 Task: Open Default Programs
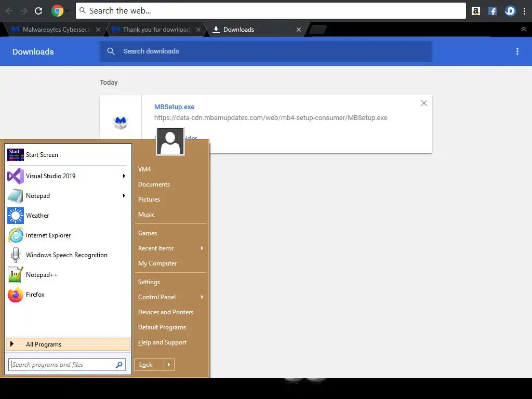click(x=162, y=327)
